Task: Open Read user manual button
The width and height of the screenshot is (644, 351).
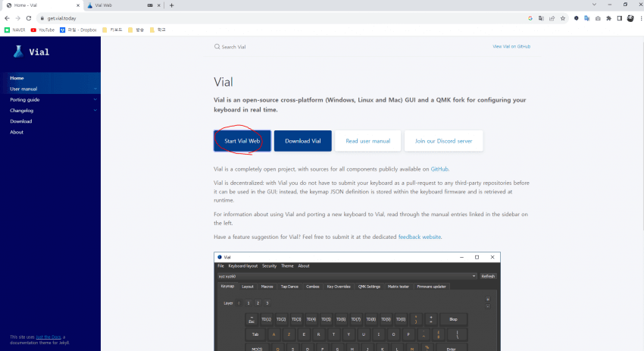Action: point(368,141)
